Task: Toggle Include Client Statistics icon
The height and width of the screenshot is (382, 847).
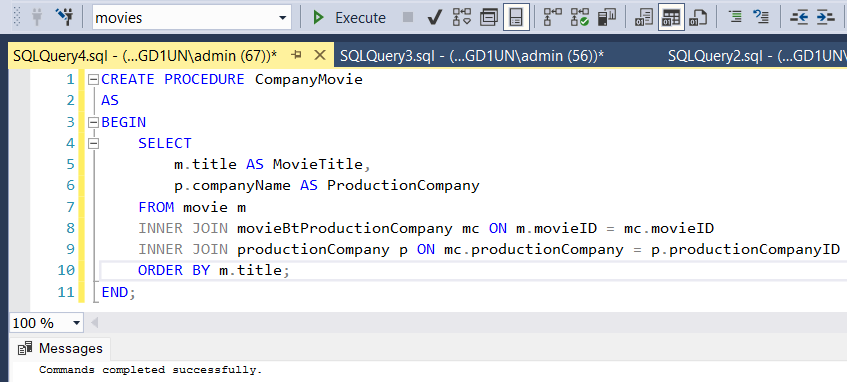Action: (608, 18)
